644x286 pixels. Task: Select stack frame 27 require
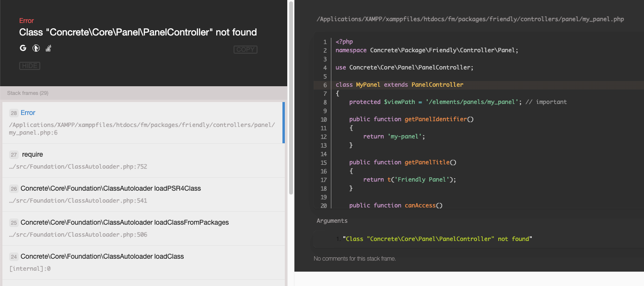(x=142, y=160)
